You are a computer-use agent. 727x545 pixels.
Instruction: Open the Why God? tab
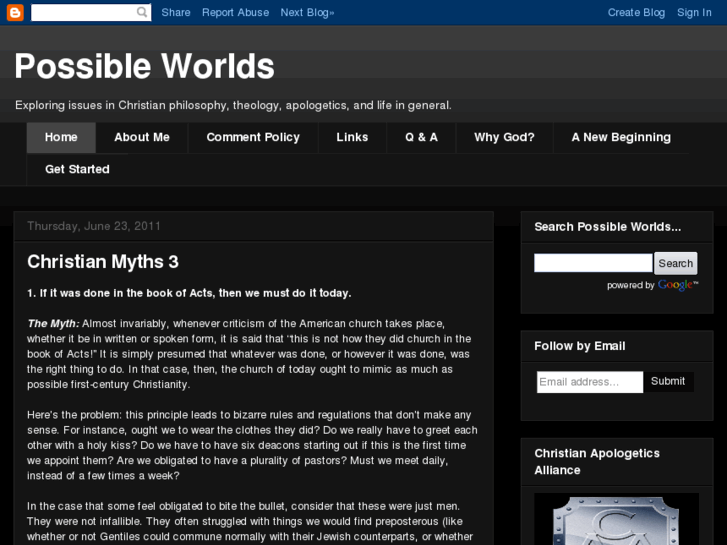tap(504, 137)
